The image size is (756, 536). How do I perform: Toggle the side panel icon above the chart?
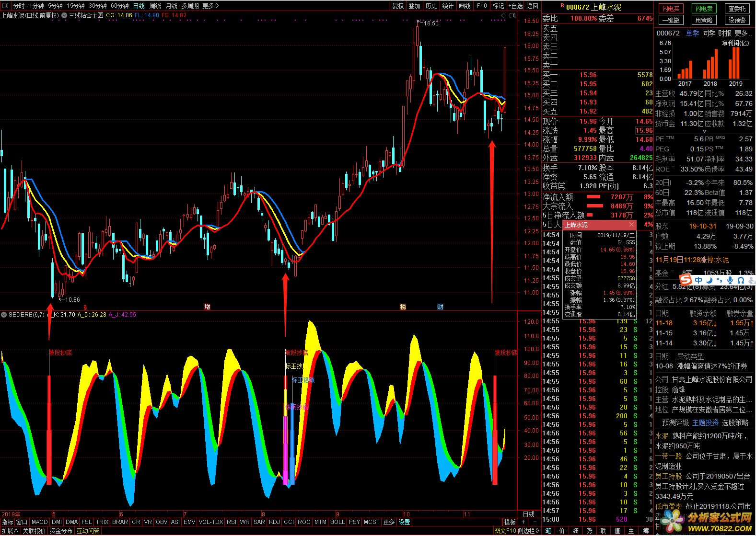[512, 15]
